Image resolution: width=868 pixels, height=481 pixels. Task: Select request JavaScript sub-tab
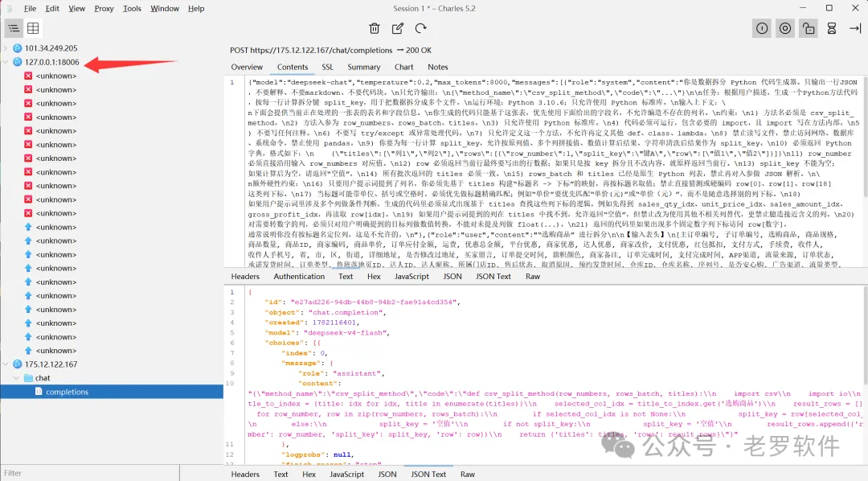pyautogui.click(x=411, y=277)
